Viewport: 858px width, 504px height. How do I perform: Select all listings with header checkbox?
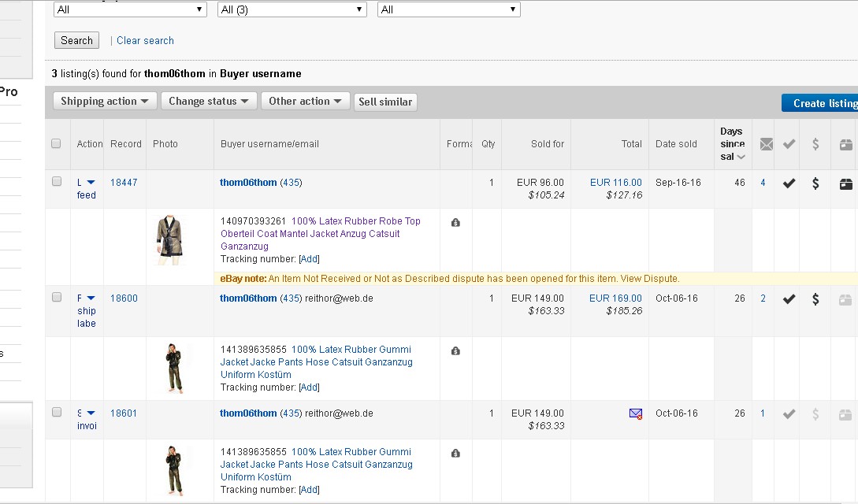click(56, 143)
